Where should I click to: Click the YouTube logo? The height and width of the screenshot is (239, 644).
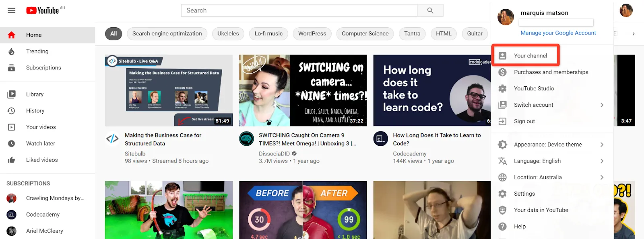43,10
